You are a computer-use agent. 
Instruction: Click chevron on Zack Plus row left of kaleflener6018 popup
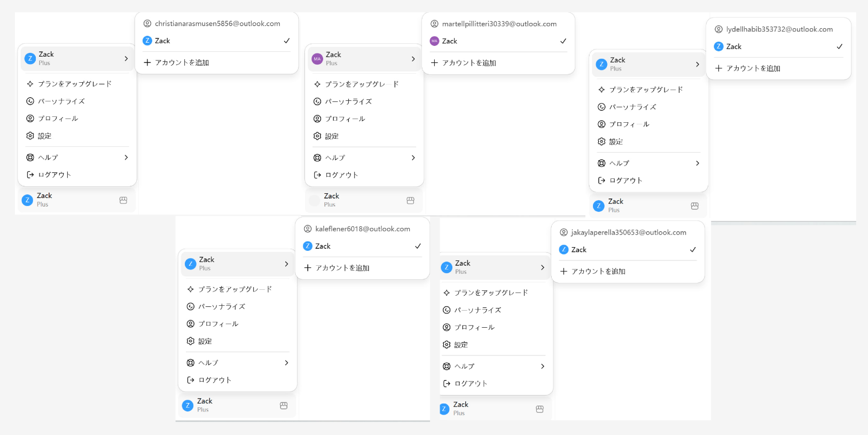point(287,264)
